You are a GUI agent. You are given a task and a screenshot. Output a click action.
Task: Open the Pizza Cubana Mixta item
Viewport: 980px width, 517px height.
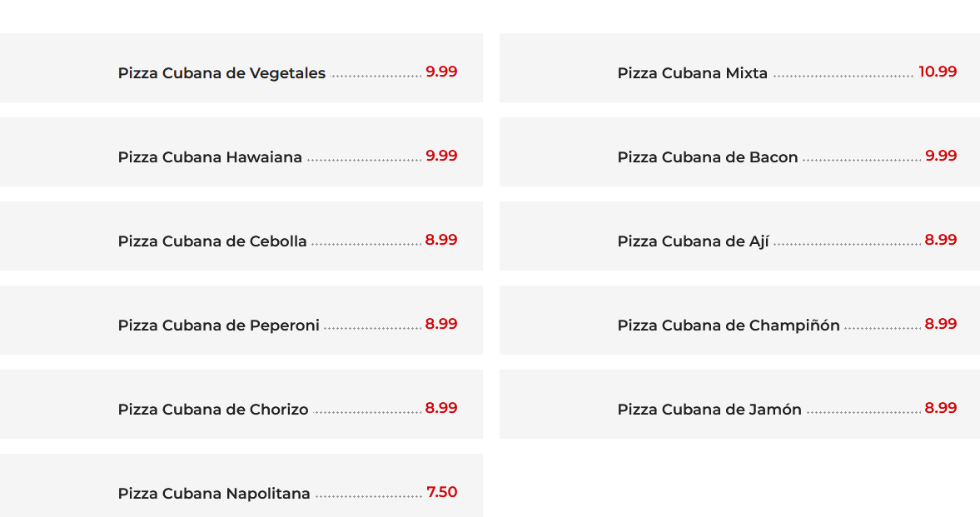pyautogui.click(x=693, y=73)
